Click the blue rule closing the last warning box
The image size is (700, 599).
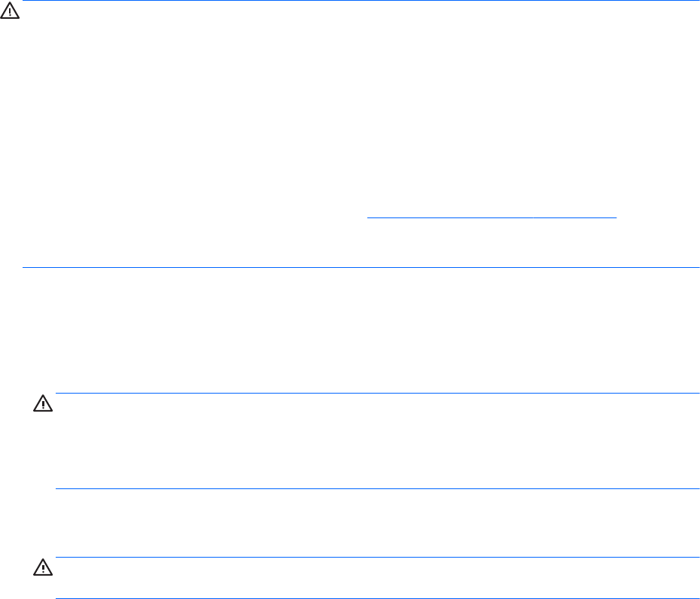(x=378, y=598)
